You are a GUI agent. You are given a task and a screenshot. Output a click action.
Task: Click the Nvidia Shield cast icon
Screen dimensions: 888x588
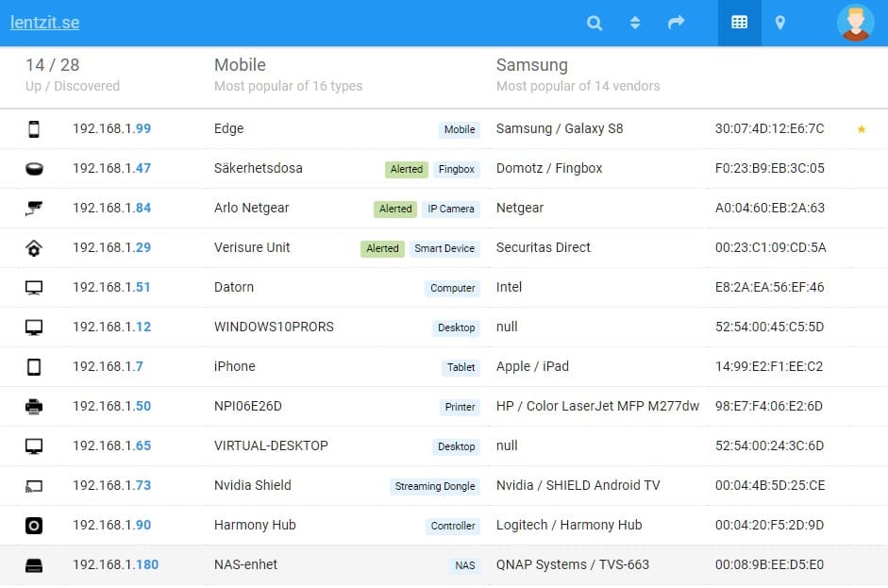pyautogui.click(x=34, y=486)
